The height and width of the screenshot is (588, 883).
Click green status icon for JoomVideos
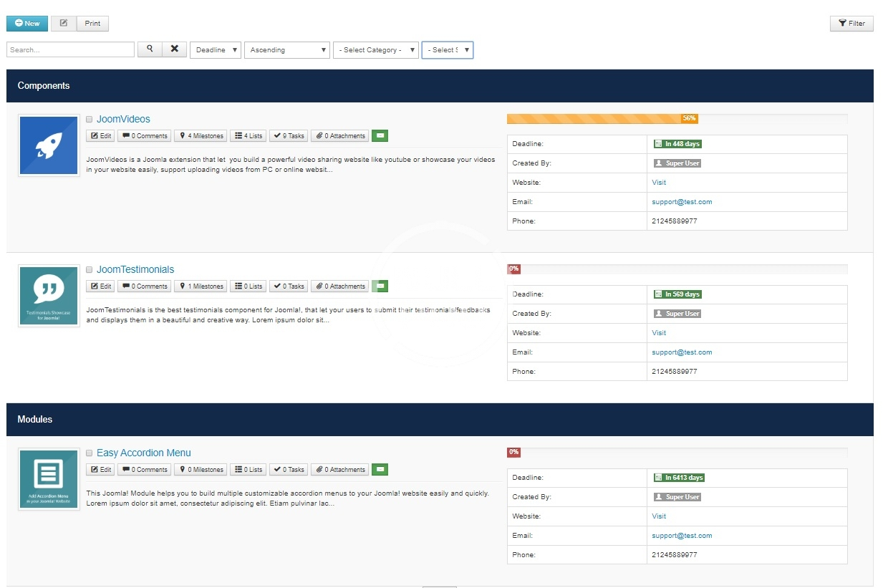(x=380, y=135)
